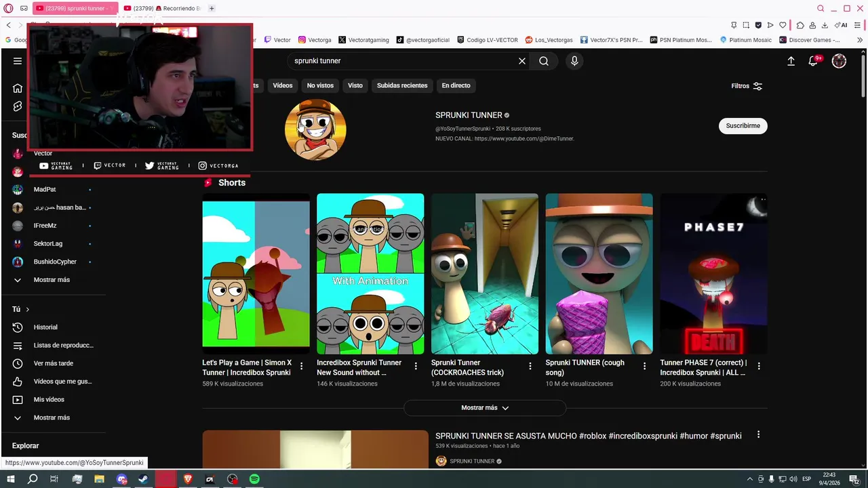This screenshot has height=488, width=868.
Task: Open the ad blocker shield icon
Action: [x=758, y=25]
